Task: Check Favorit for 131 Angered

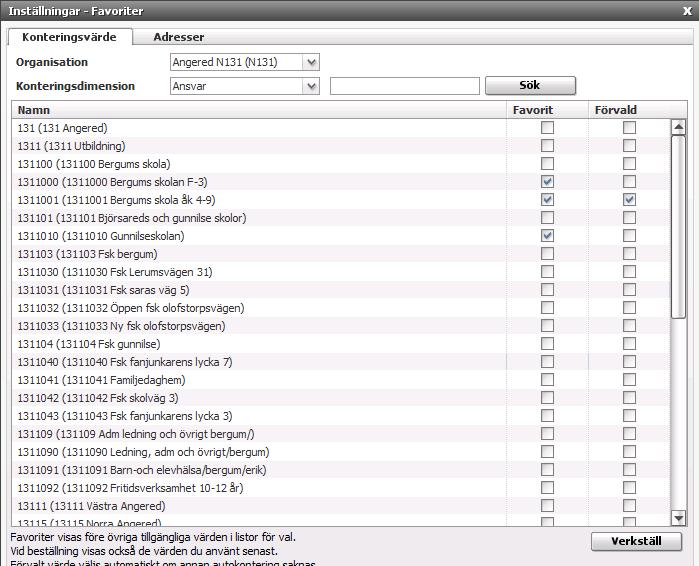Action: click(x=547, y=128)
